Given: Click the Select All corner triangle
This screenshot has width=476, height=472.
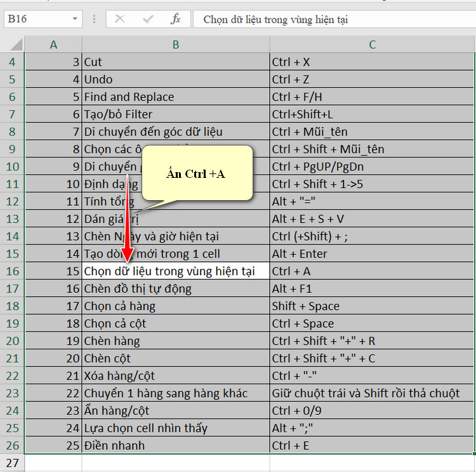Looking at the screenshot, I should [17, 44].
